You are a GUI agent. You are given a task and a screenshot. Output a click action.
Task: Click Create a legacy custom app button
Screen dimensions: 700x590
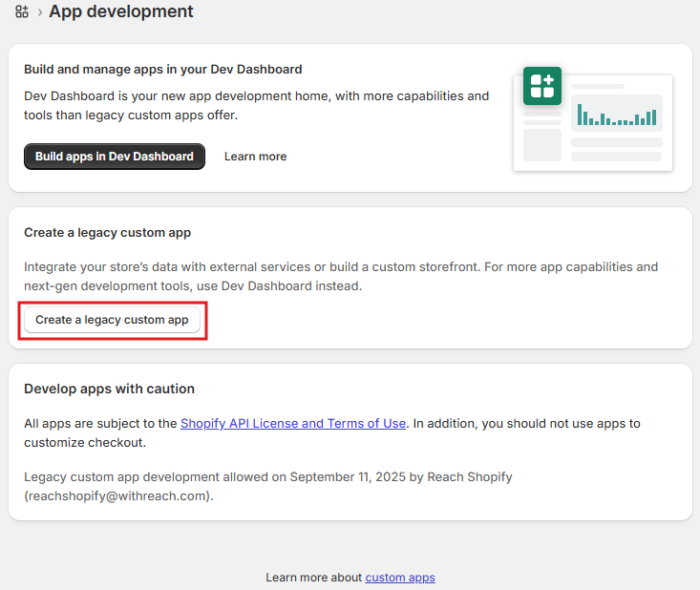tap(112, 320)
